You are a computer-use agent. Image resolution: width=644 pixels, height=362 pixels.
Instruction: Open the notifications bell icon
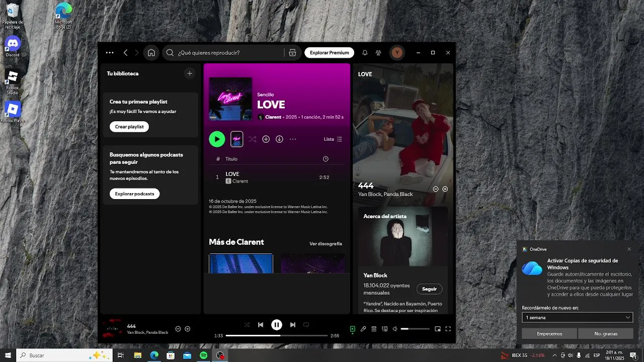click(365, 53)
